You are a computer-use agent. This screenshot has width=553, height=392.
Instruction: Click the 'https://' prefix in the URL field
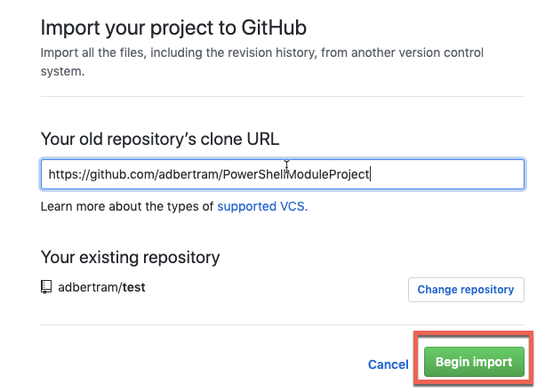[x=69, y=174]
